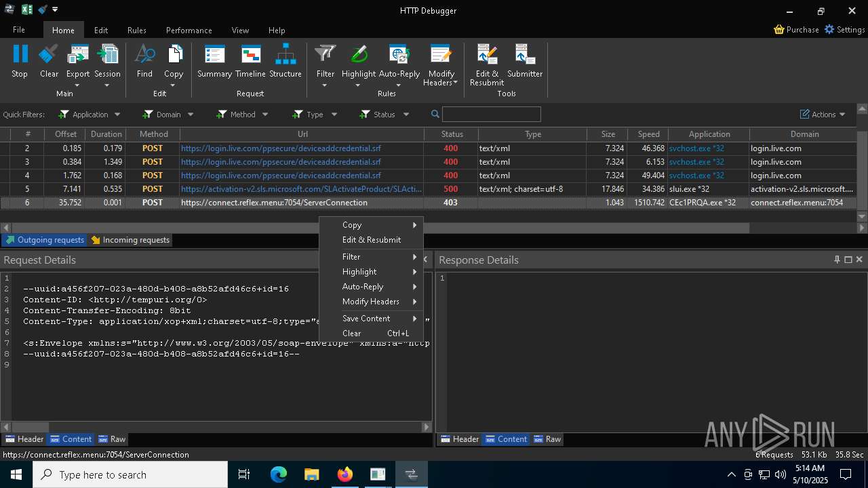Open the activation-v2.sls.microsoft.com URL link
Image resolution: width=868 pixels, height=488 pixels.
coord(301,189)
